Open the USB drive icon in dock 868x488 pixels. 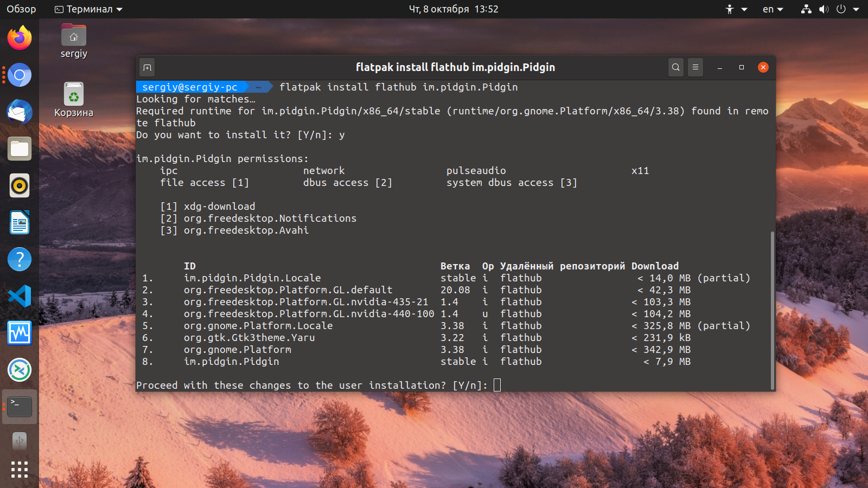20,441
